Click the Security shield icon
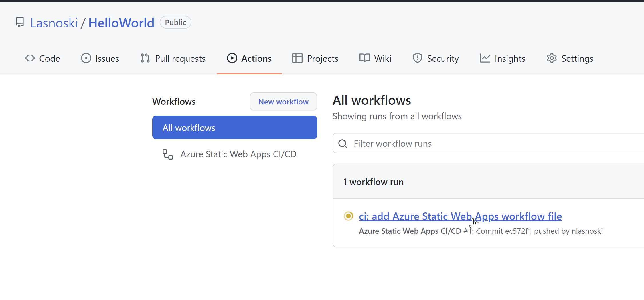 [417, 58]
